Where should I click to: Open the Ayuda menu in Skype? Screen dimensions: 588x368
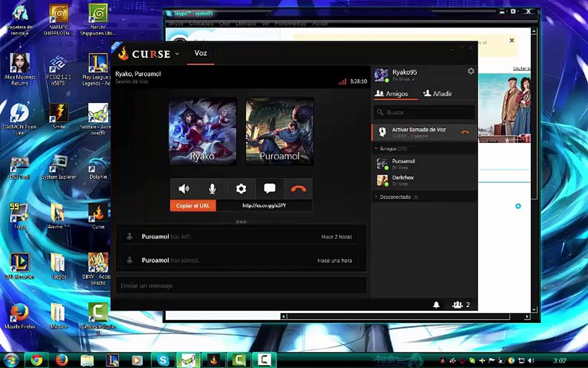(x=320, y=24)
